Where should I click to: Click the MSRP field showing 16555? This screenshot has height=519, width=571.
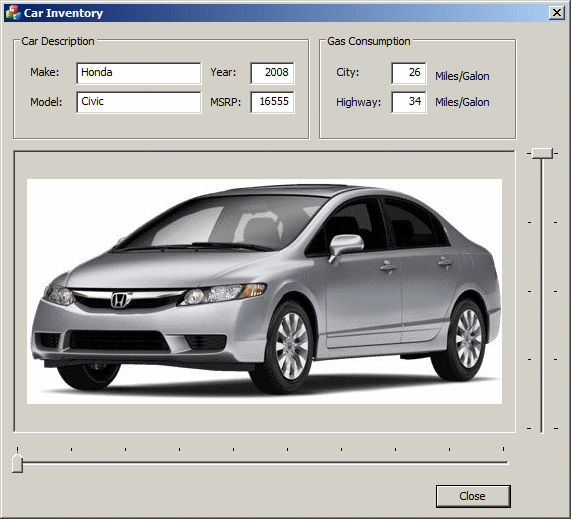[272, 102]
